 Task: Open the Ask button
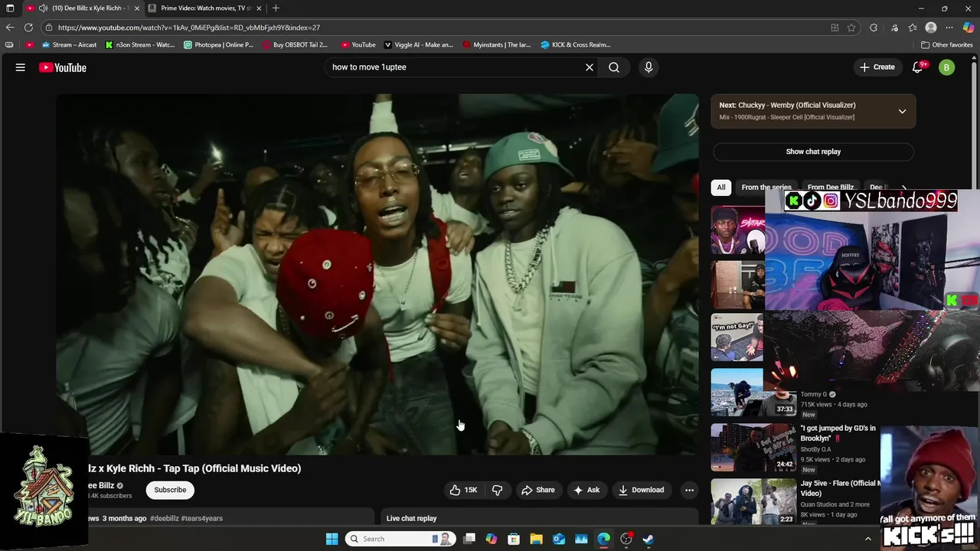(x=586, y=490)
